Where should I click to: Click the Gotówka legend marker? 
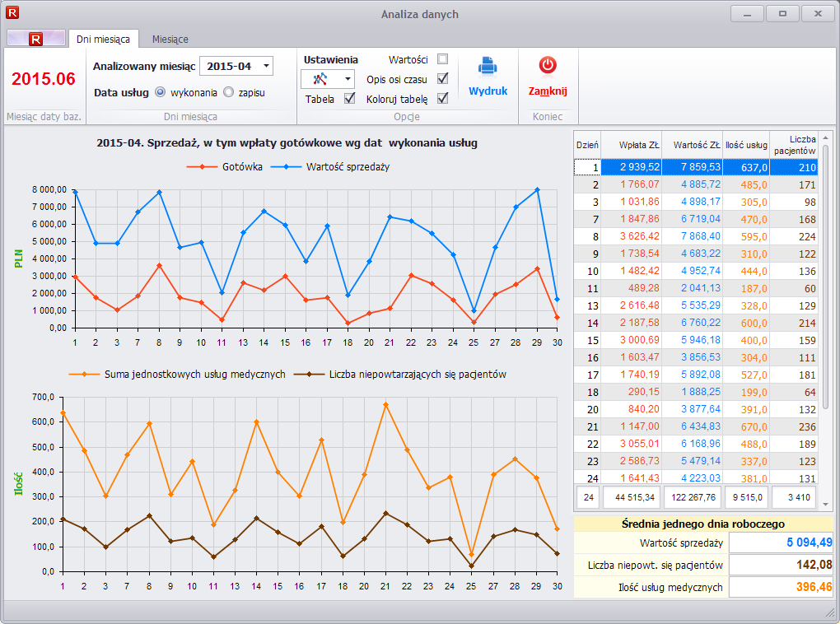click(203, 166)
